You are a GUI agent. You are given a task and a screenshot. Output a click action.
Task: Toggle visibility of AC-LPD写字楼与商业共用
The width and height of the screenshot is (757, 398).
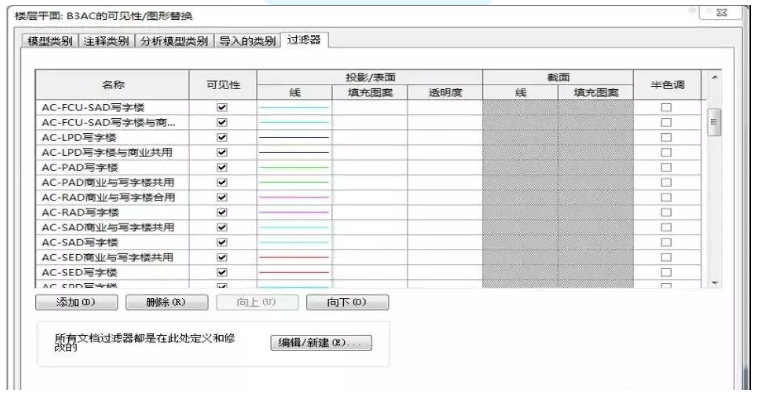[x=222, y=152]
